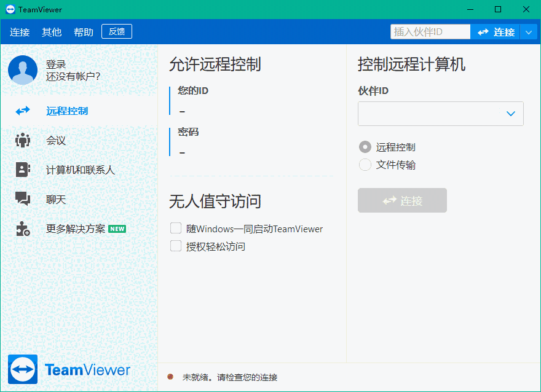Select the 远程控制 sidebar icon

coord(22,111)
